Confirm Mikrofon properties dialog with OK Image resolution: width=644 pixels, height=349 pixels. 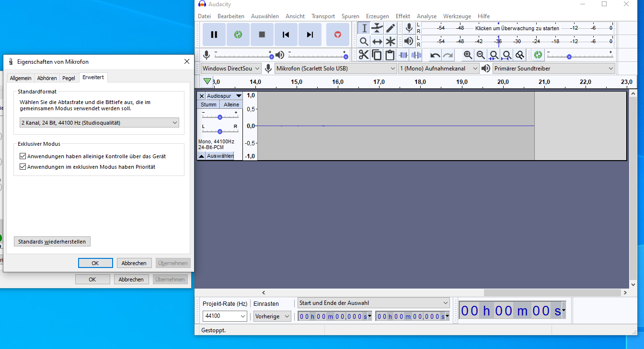pos(95,263)
